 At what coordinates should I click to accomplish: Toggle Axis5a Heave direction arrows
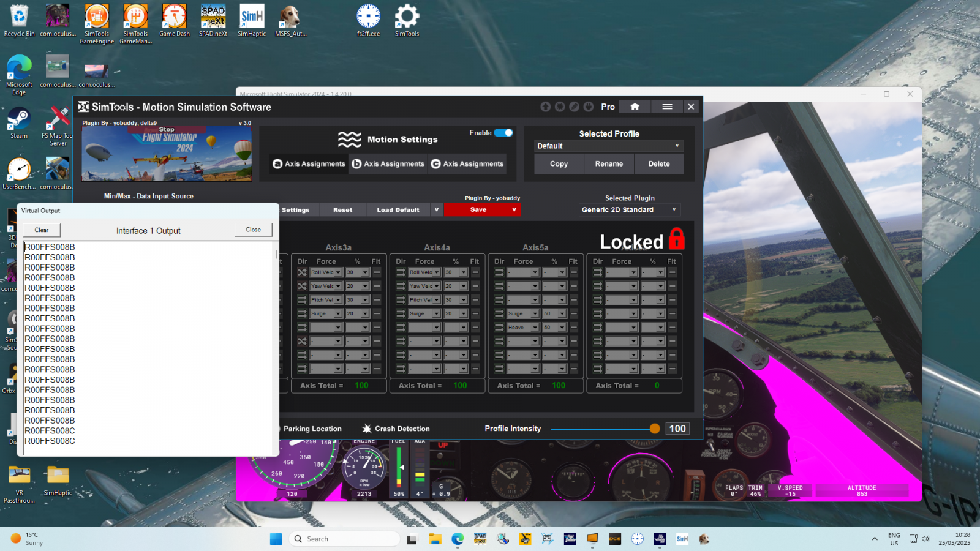click(499, 328)
